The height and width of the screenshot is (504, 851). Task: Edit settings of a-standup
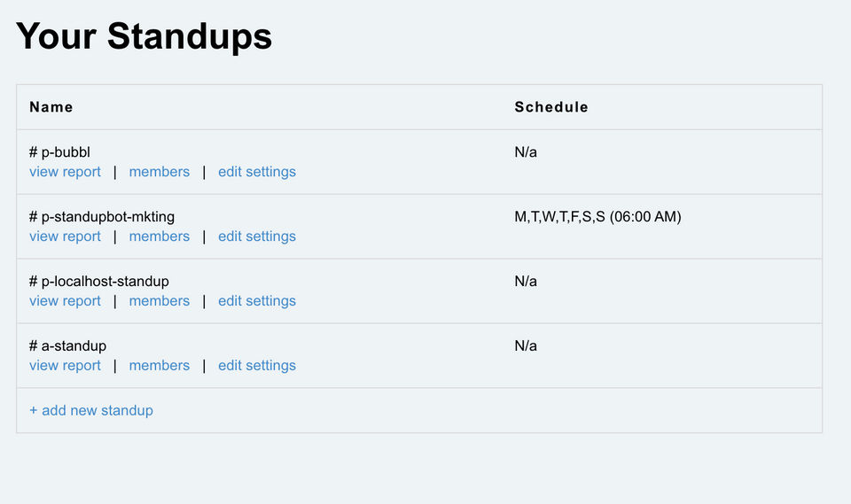click(x=257, y=366)
